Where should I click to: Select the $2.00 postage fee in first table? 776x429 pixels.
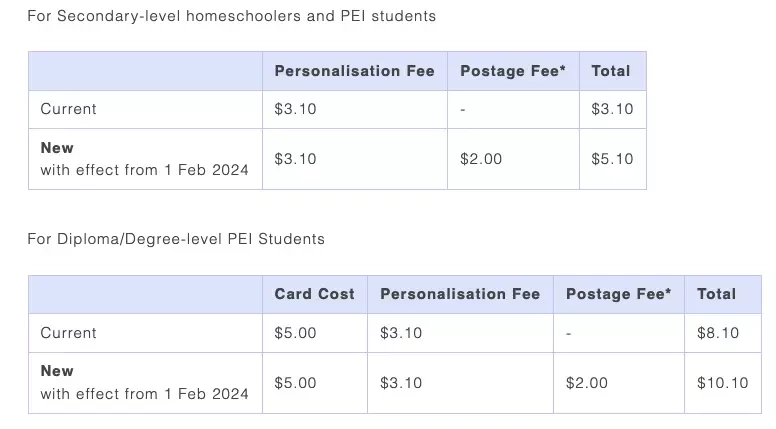pos(481,159)
